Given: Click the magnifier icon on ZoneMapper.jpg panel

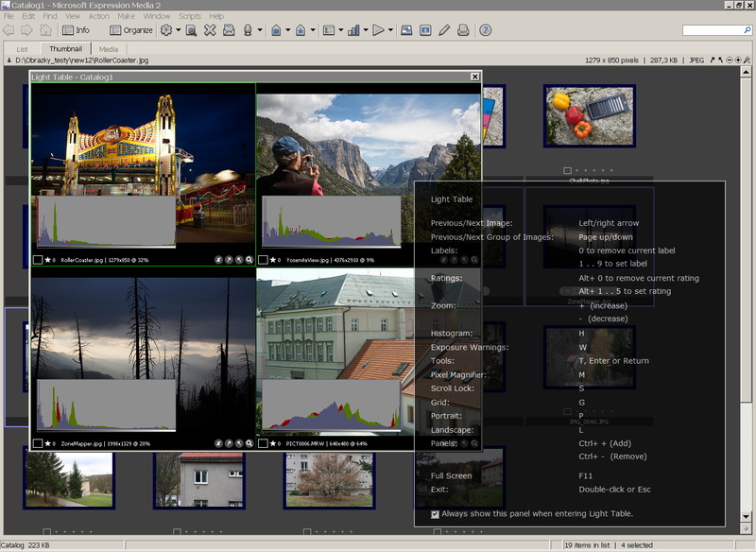Looking at the screenshot, I should [249, 443].
